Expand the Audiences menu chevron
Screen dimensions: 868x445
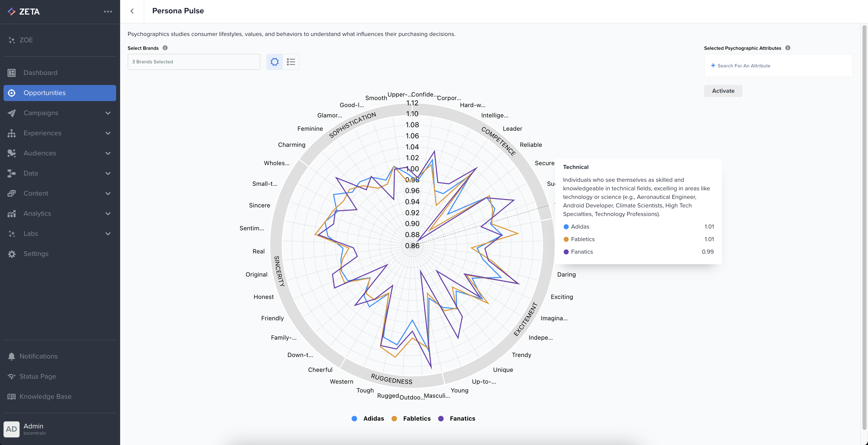(x=108, y=153)
